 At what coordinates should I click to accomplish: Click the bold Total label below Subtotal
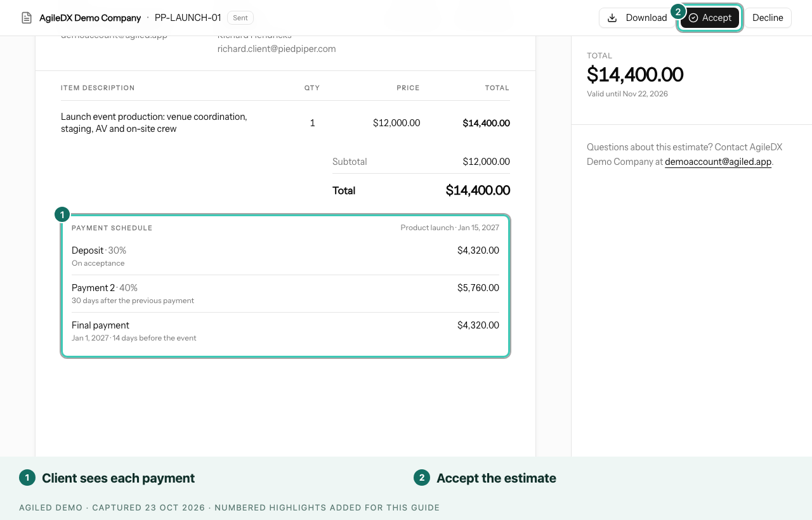(x=344, y=191)
